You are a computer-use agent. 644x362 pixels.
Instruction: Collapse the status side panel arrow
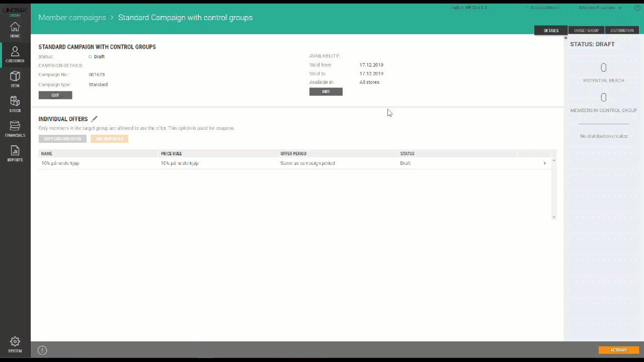[566, 38]
